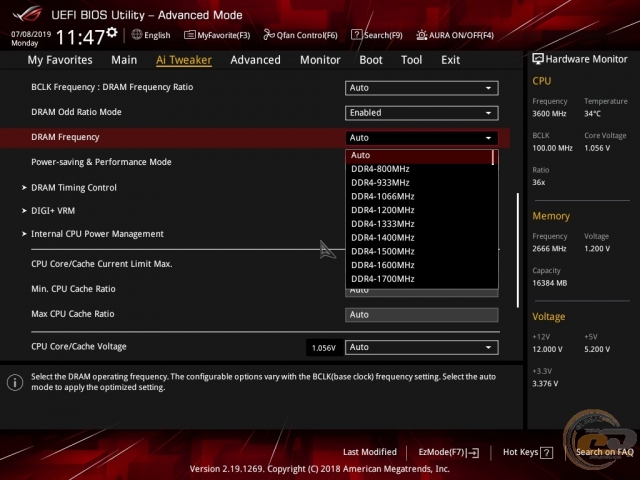Open the MyFavorite(F3) list icon

tap(189, 35)
